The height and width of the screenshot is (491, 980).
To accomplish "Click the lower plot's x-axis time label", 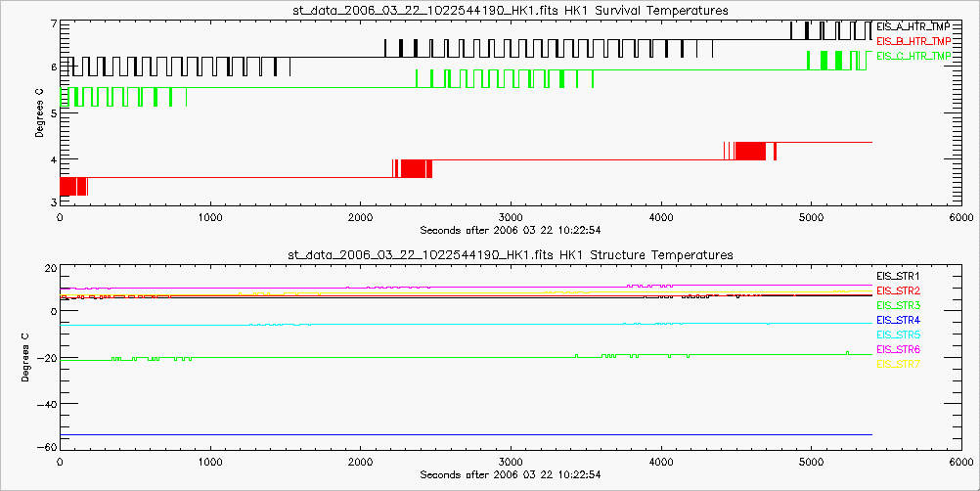I will (x=510, y=474).
